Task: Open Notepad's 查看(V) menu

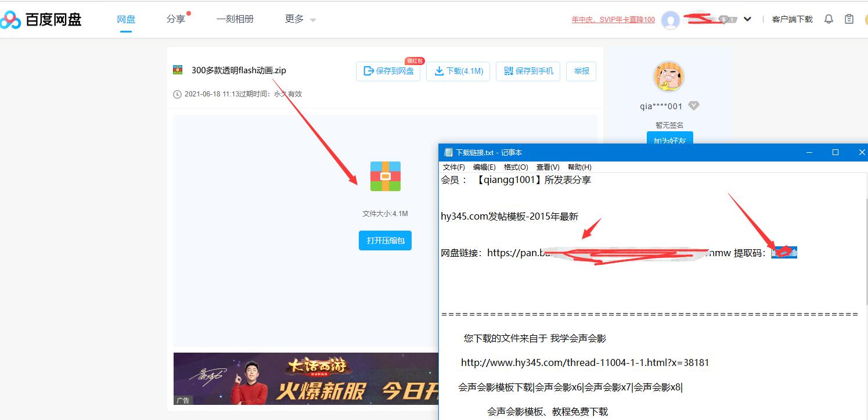Action: (548, 167)
